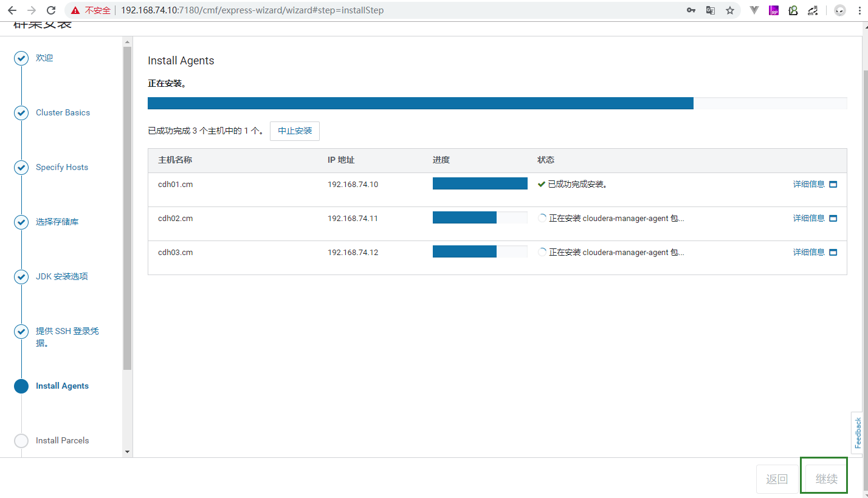Image resolution: width=868 pixels, height=498 pixels.
Task: Select the Install Parcels step label
Action: pyautogui.click(x=62, y=440)
